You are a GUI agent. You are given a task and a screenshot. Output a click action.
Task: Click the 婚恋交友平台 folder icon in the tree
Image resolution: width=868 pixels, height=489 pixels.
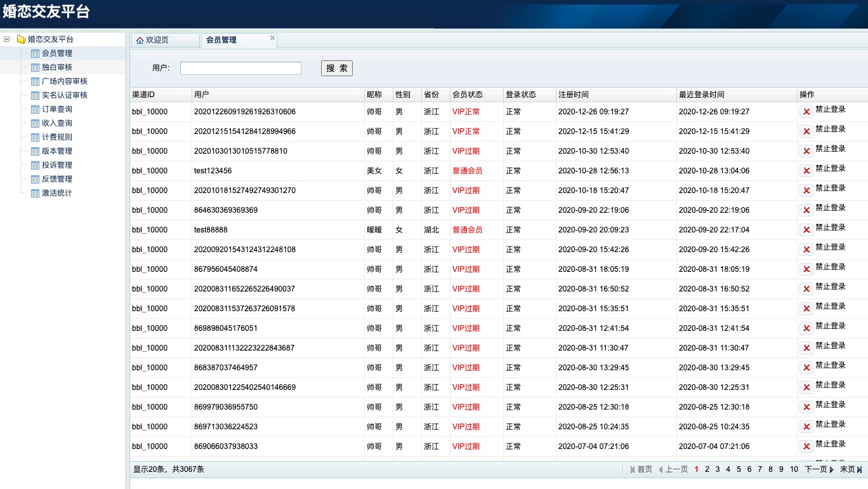pos(21,39)
